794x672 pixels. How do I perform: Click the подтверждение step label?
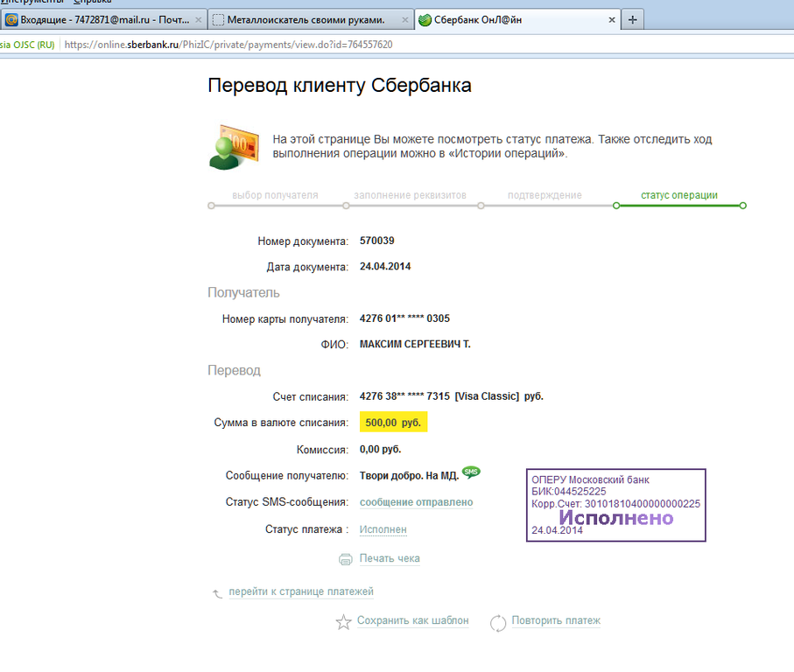[545, 195]
